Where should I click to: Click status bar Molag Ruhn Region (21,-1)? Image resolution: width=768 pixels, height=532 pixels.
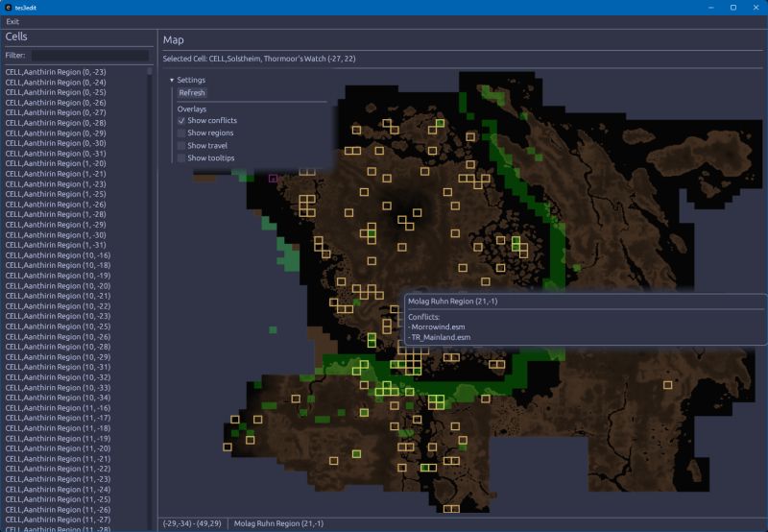[x=278, y=523]
